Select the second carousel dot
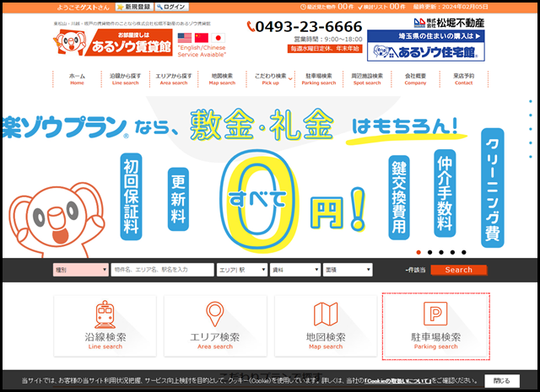This screenshot has width=540, height=392. pos(429,252)
